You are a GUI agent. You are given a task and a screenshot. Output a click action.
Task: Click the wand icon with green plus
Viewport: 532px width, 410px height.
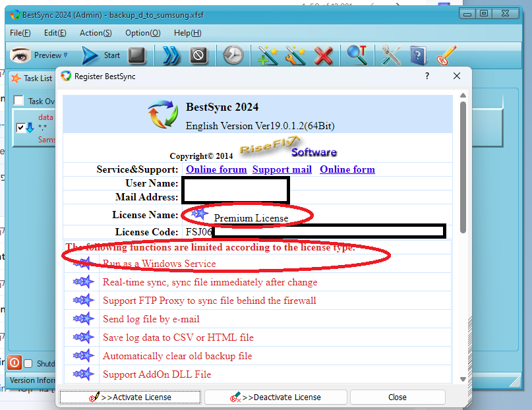coord(268,55)
